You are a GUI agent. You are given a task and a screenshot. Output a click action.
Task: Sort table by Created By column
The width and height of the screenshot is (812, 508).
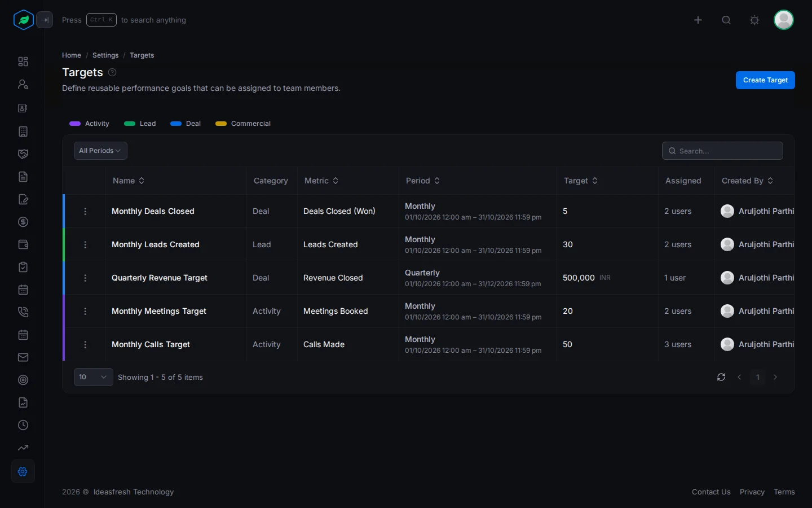click(x=747, y=181)
